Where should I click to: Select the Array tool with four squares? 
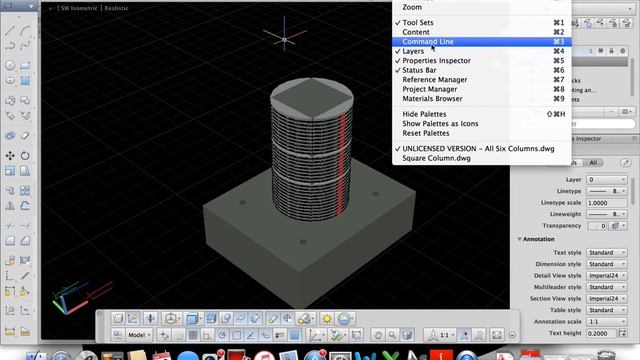pyautogui.click(x=25, y=191)
